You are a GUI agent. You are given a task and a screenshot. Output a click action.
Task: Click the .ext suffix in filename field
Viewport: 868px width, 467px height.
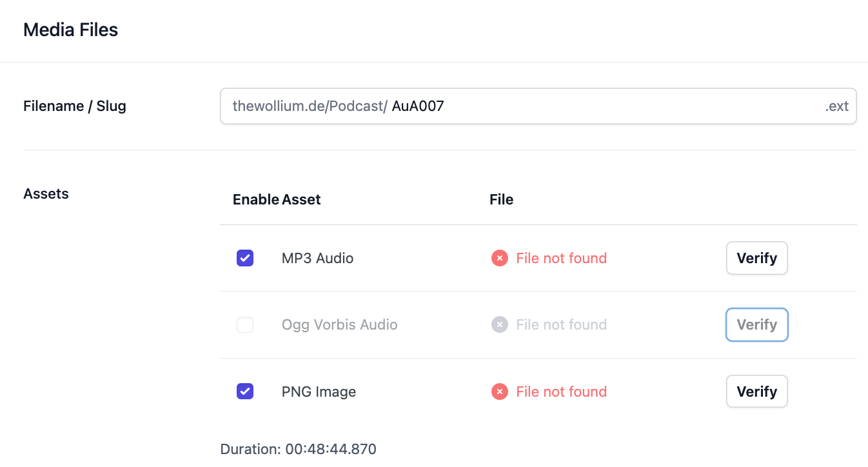pos(837,106)
